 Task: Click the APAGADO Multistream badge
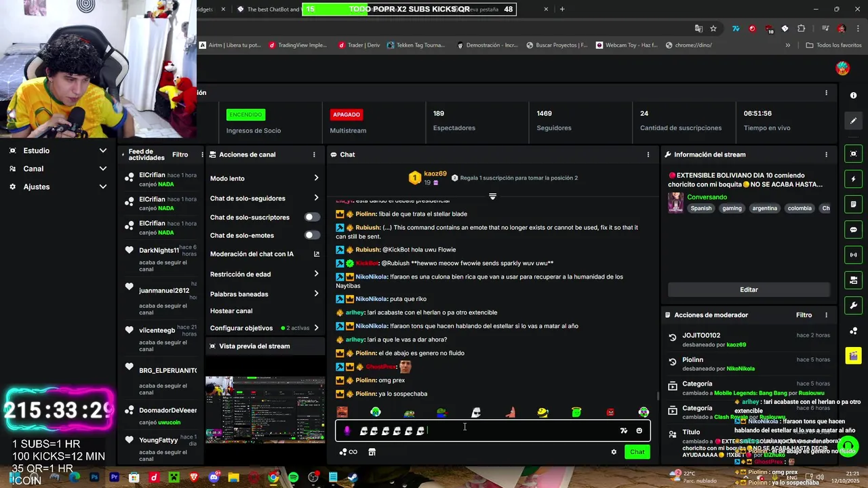pos(347,115)
